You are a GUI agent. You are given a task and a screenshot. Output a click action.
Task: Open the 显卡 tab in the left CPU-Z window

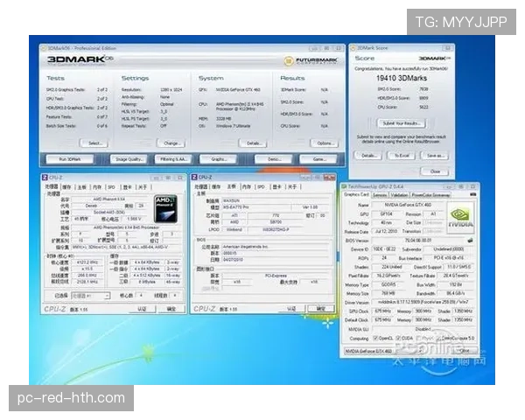(127, 187)
